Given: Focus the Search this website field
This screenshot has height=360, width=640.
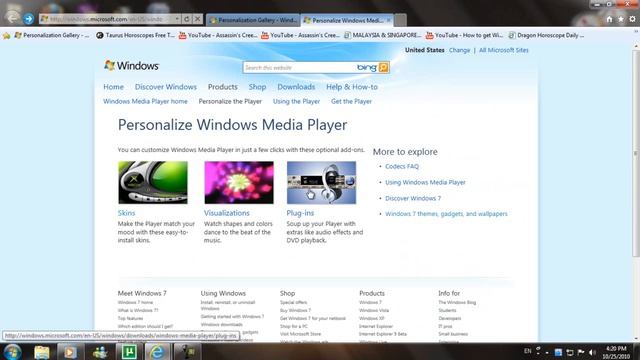Looking at the screenshot, I should click(300, 67).
